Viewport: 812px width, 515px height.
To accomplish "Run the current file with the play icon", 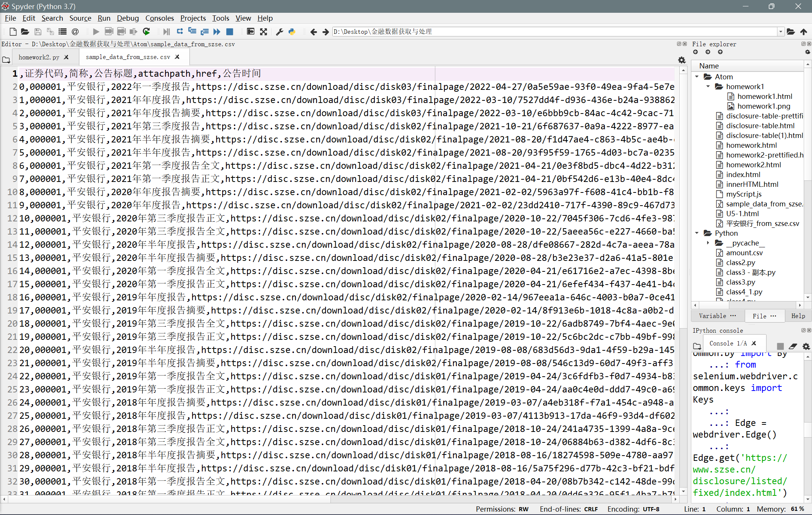I will (x=96, y=32).
